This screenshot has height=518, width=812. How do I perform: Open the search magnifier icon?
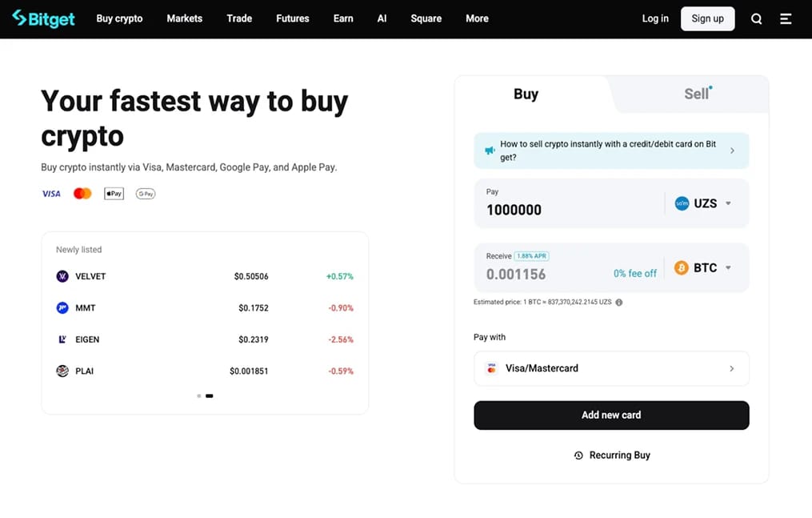[x=756, y=18]
